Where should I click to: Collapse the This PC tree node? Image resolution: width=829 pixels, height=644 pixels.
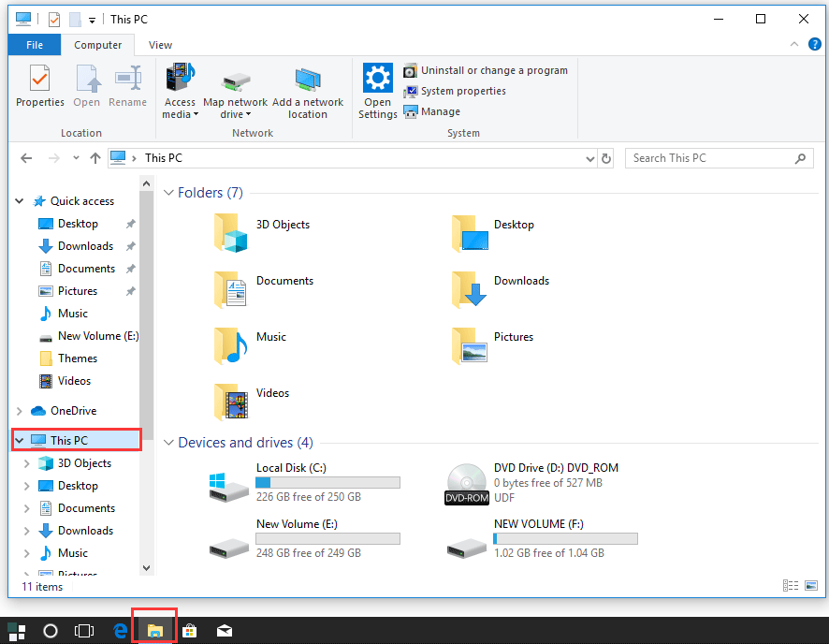pos(20,441)
